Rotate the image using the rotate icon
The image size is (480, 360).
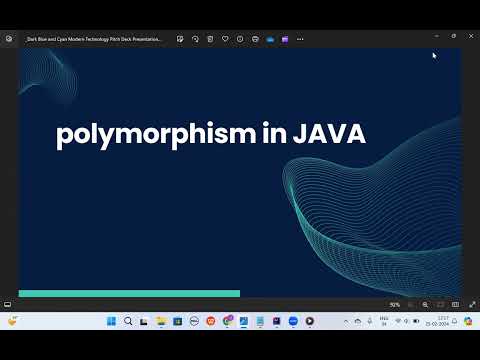pos(195,39)
